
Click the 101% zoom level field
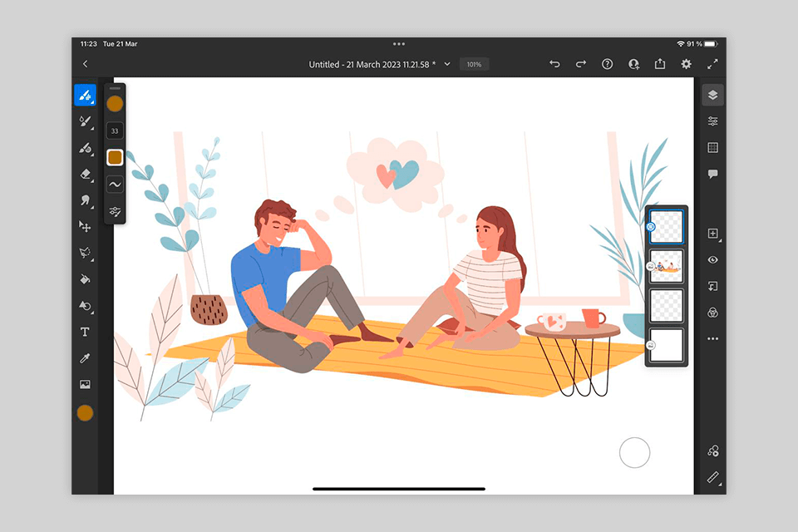475,64
